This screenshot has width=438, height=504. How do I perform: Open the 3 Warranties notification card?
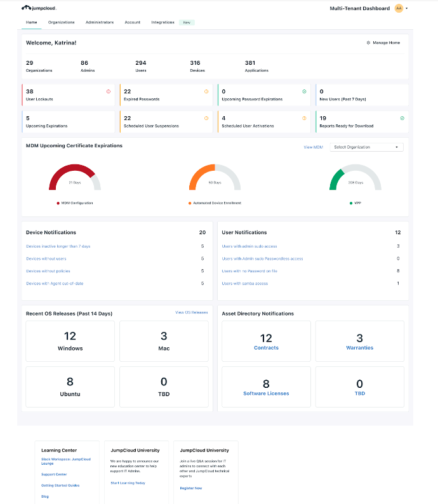360,342
